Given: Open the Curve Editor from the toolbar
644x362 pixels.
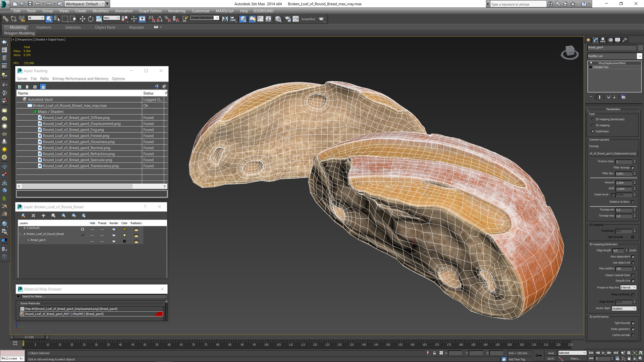Looking at the screenshot, I should coord(260,19).
